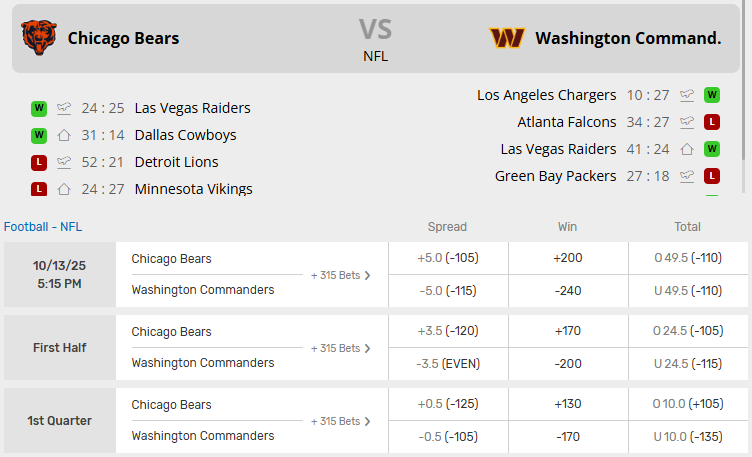Click the away icon beside Green Bay Packers score

coord(687,176)
